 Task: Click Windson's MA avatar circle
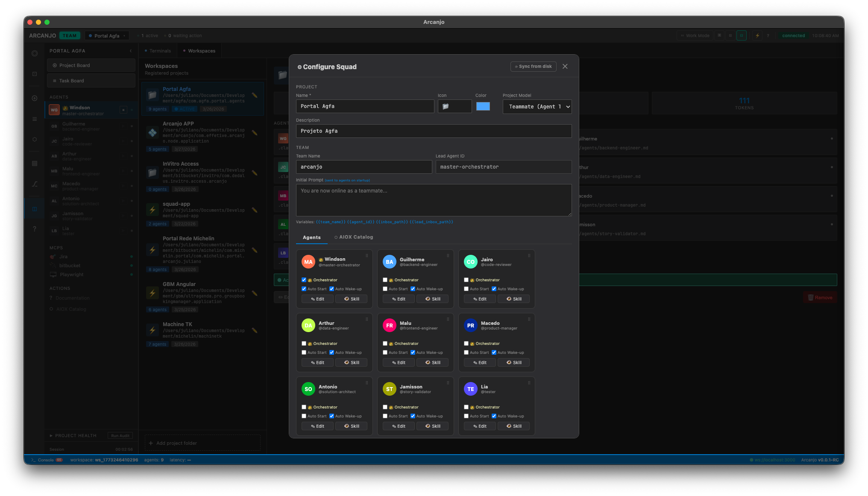click(x=308, y=262)
